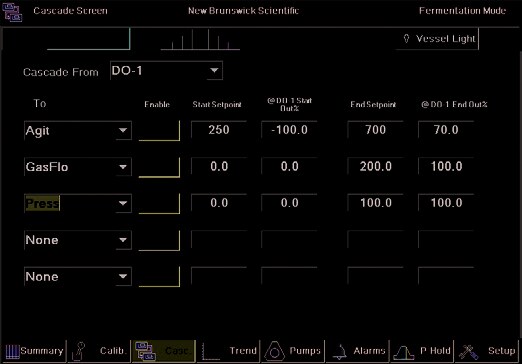522x364 pixels.
Task: Switch to the Pumps tab
Action: point(293,351)
